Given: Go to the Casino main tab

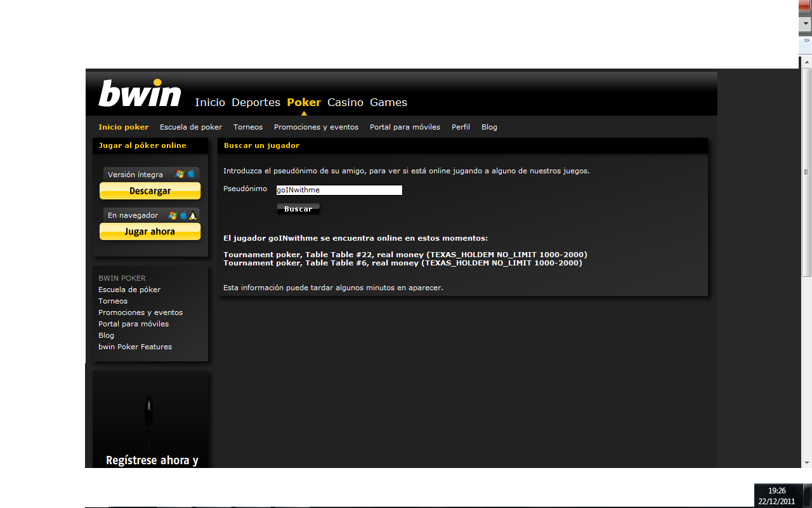Looking at the screenshot, I should [x=345, y=102].
